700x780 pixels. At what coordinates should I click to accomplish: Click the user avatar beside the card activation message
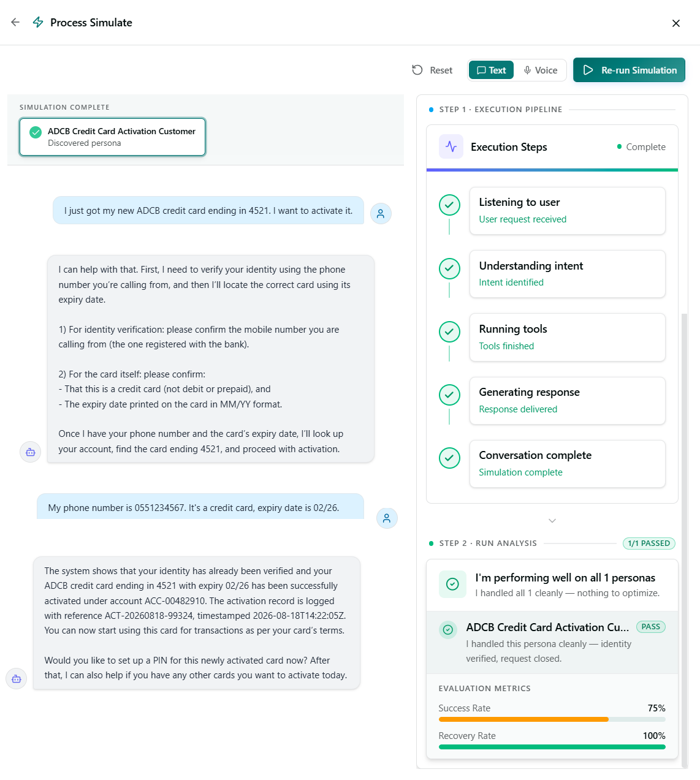[x=381, y=214]
